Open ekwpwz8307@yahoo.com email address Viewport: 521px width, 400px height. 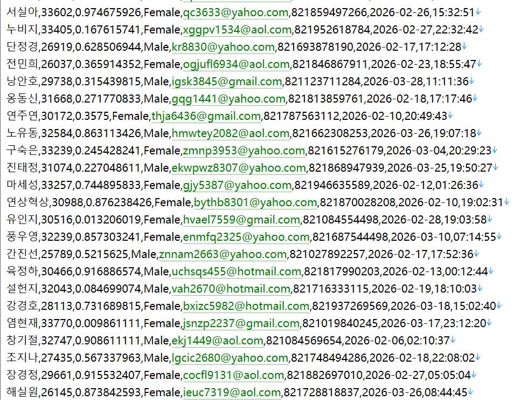(x=239, y=168)
